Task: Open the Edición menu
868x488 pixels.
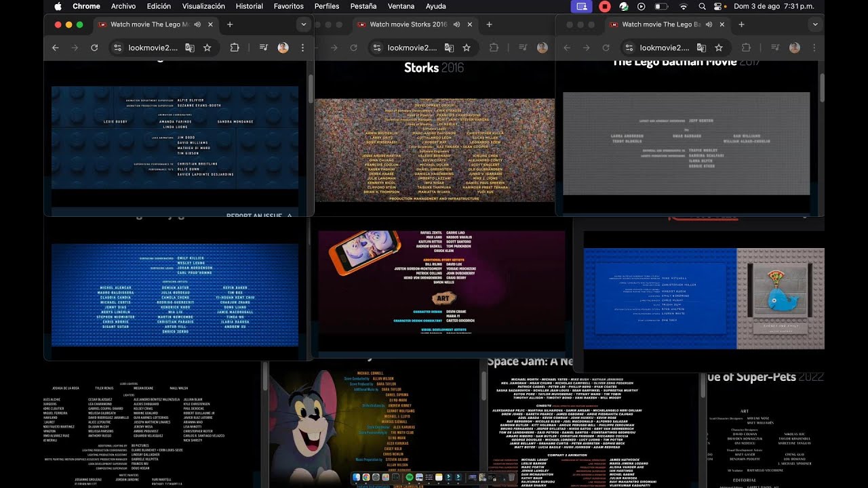Action: click(x=159, y=6)
